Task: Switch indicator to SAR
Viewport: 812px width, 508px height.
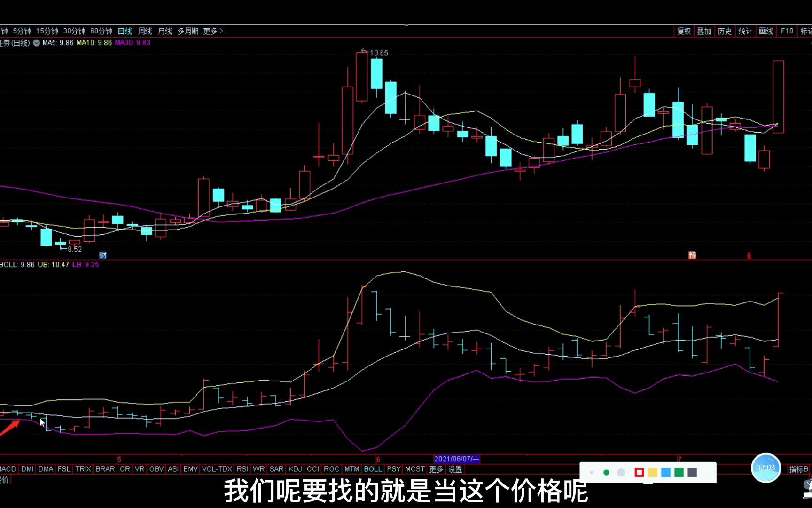Action: coord(277,469)
